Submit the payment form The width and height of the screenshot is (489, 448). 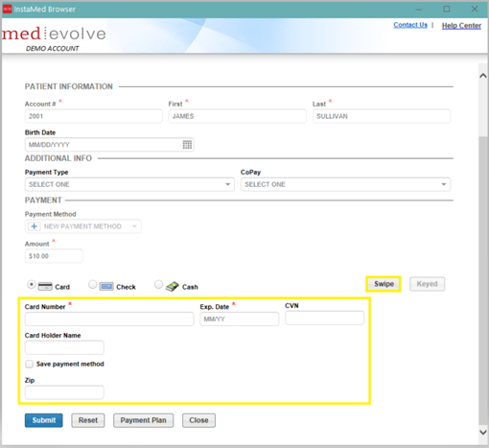tap(44, 420)
